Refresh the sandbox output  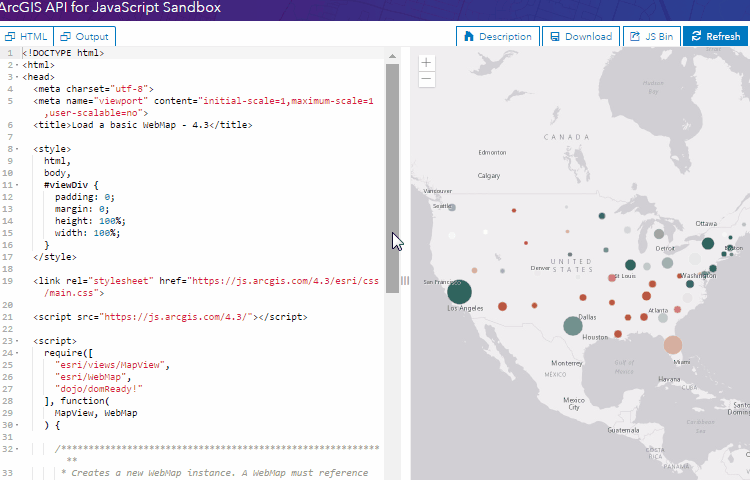point(716,36)
